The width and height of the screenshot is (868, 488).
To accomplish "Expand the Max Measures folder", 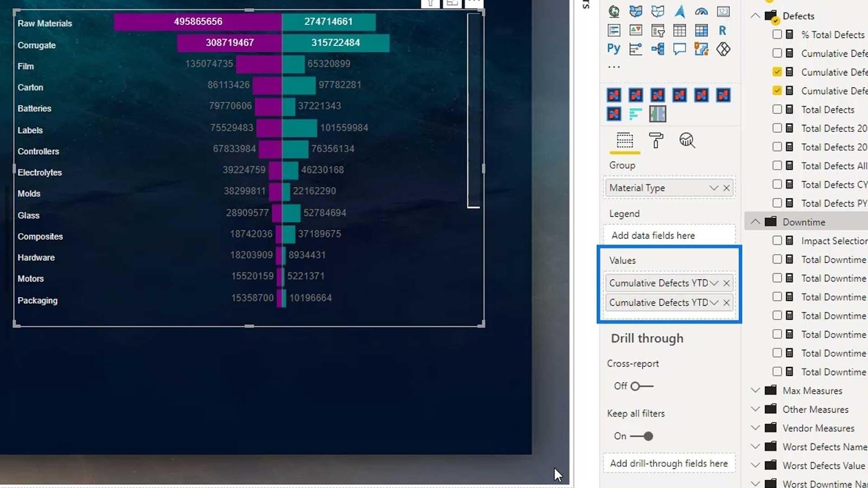I will coord(755,390).
